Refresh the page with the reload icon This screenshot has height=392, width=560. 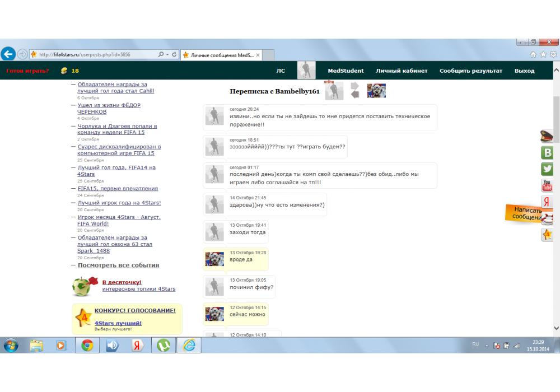tap(175, 55)
